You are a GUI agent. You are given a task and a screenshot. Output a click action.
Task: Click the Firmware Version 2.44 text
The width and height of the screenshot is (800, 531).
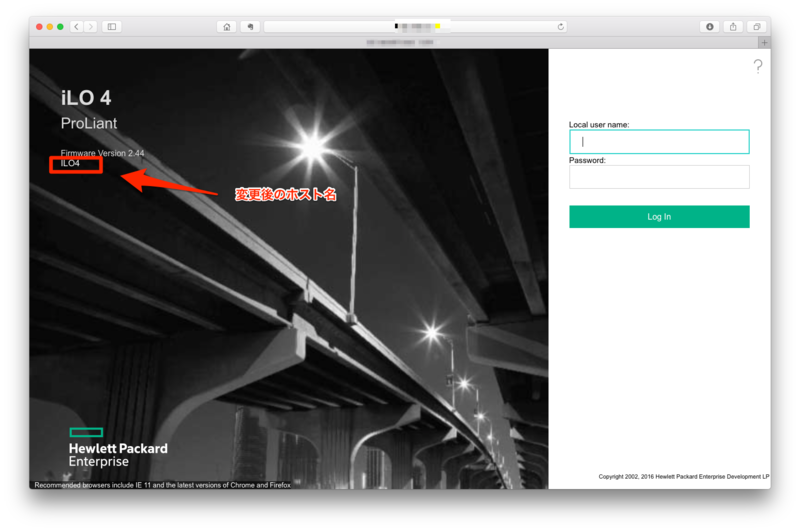pos(102,153)
